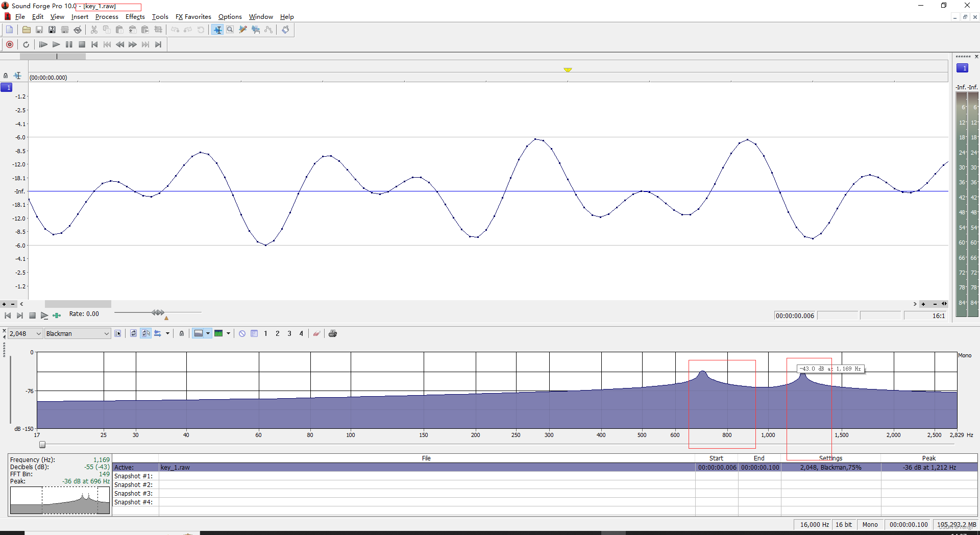
Task: Stop playback in data window transport
Action: (x=32, y=315)
